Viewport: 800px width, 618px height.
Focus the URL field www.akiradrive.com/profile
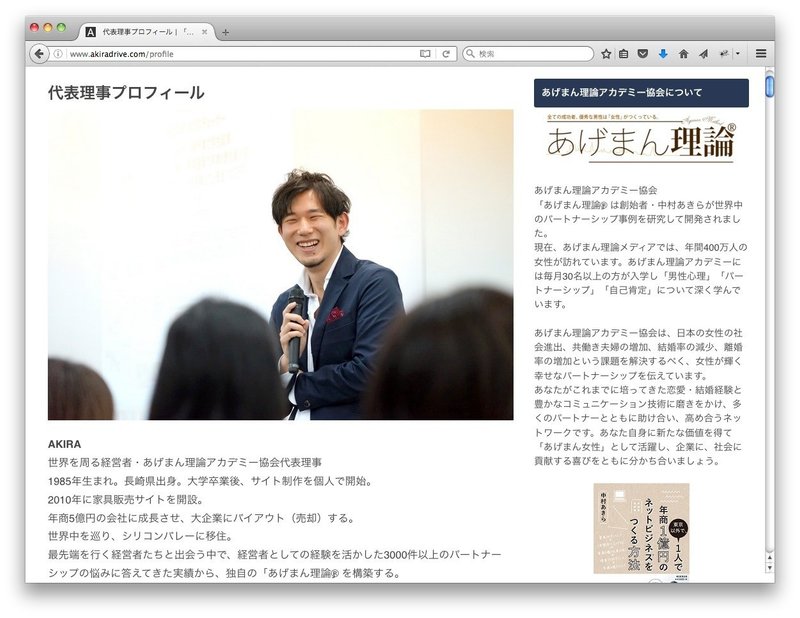click(242, 54)
